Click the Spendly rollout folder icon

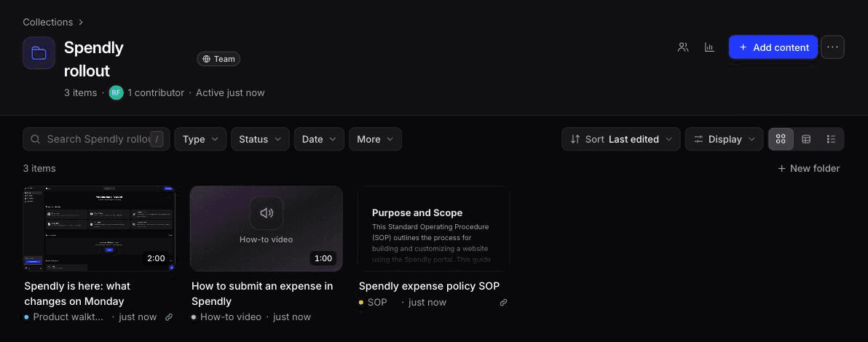tap(39, 53)
